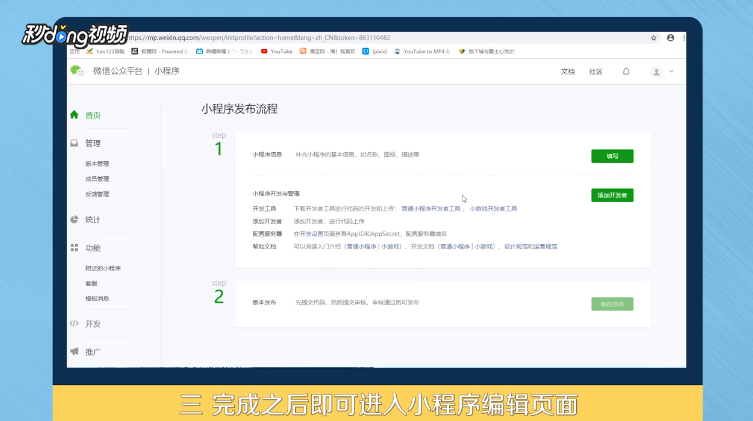
Task: Select 管理 in the sidebar
Action: 93,143
